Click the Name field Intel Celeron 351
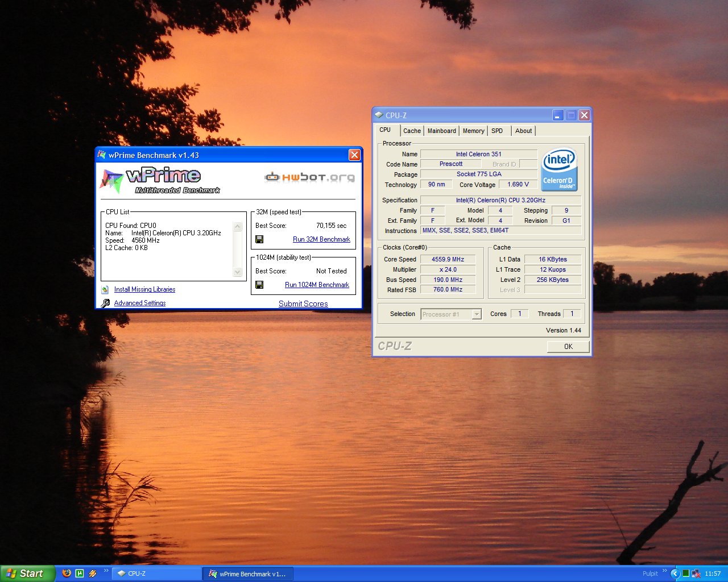728x582 pixels. 479,154
